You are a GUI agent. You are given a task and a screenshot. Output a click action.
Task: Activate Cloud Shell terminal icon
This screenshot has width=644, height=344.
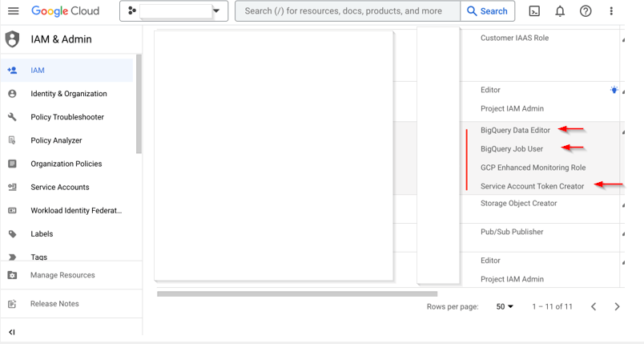[534, 11]
